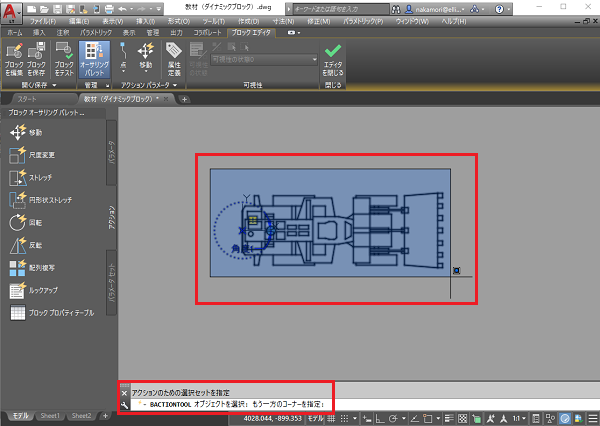The image size is (600, 426).
Task: Close the editor with エディタを閉じる
Action: coord(333,60)
